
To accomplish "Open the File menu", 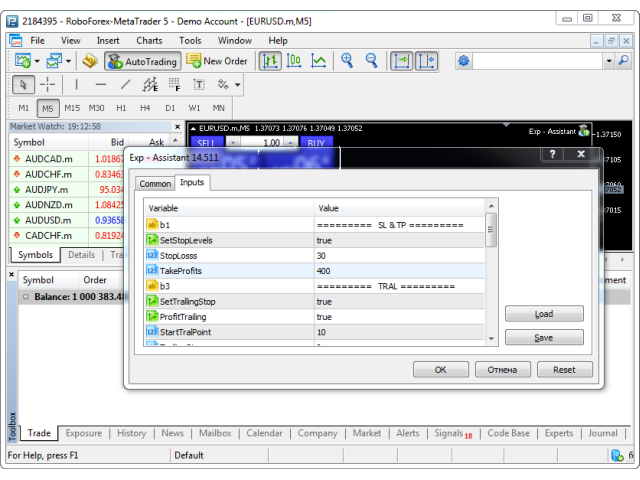I will pyautogui.click(x=37, y=41).
